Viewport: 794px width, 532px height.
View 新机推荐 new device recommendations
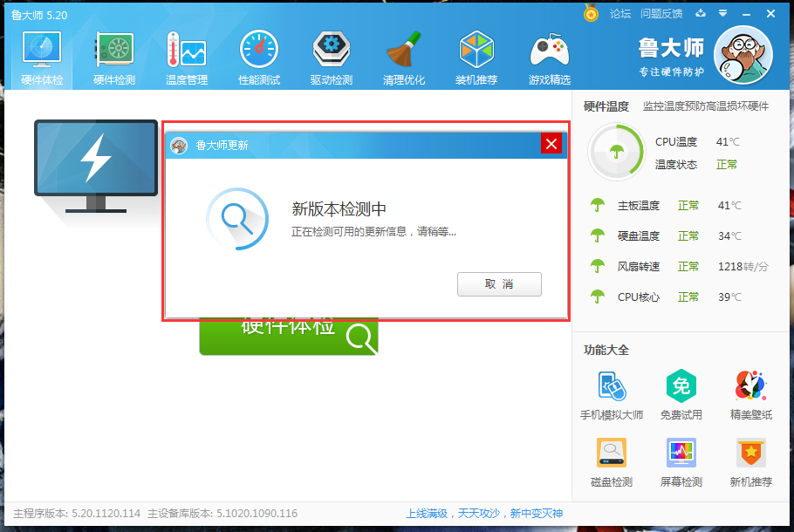click(750, 462)
